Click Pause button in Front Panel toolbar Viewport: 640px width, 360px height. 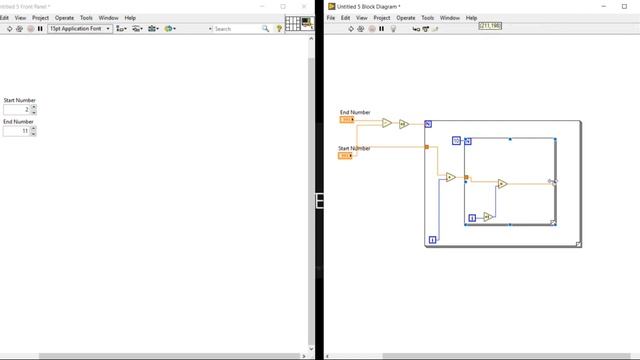point(40,29)
